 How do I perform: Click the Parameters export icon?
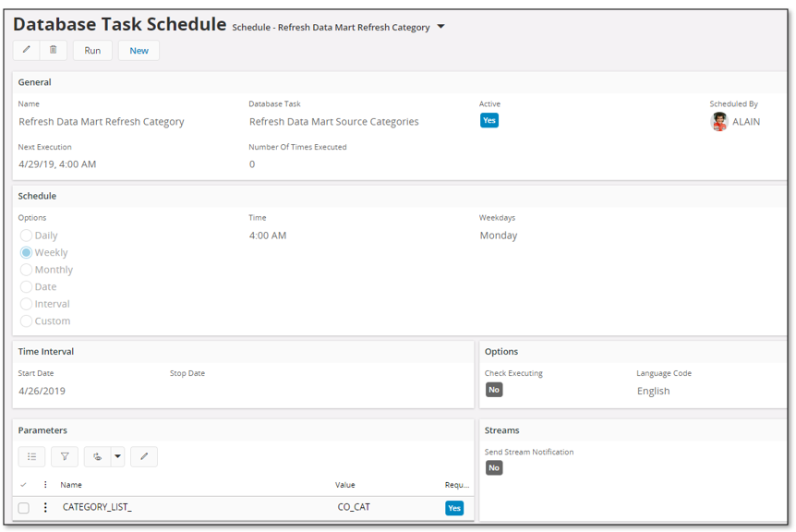click(98, 457)
